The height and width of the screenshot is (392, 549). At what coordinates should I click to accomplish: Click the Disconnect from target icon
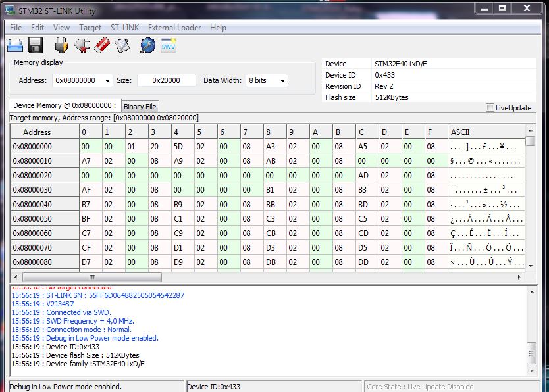82,45
